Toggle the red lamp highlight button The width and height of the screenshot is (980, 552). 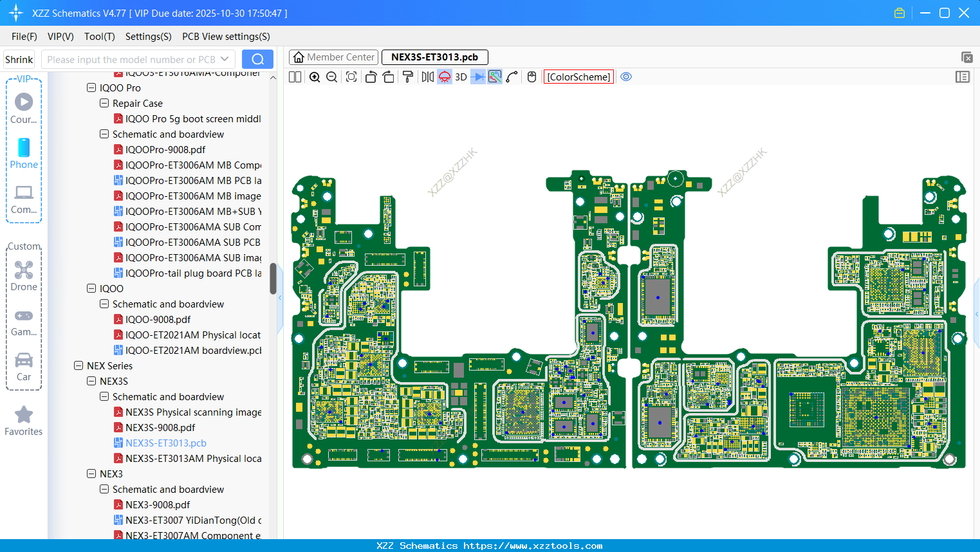coord(445,77)
